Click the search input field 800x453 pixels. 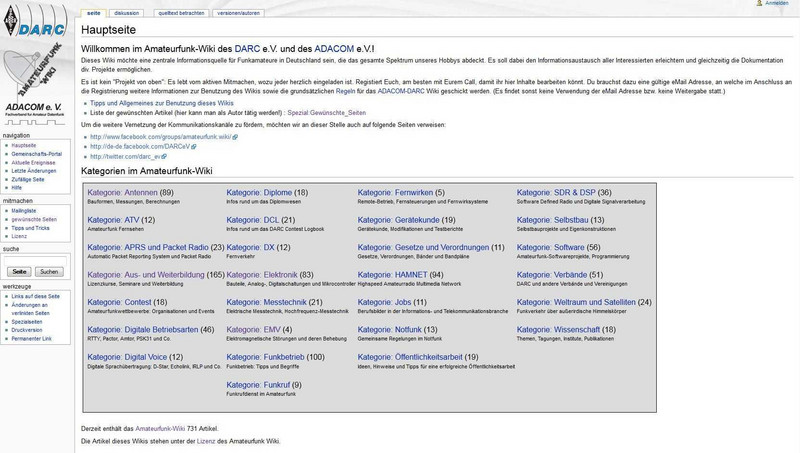35,261
